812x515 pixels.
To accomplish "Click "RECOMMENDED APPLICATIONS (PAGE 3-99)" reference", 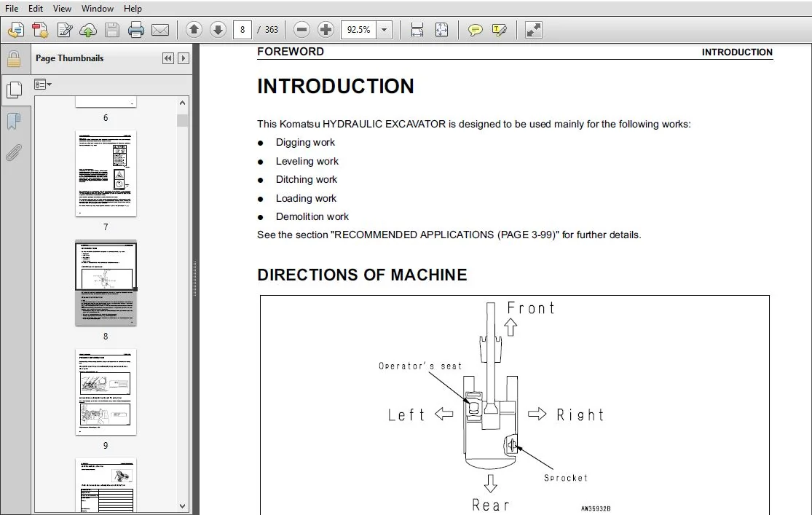I will [x=445, y=235].
